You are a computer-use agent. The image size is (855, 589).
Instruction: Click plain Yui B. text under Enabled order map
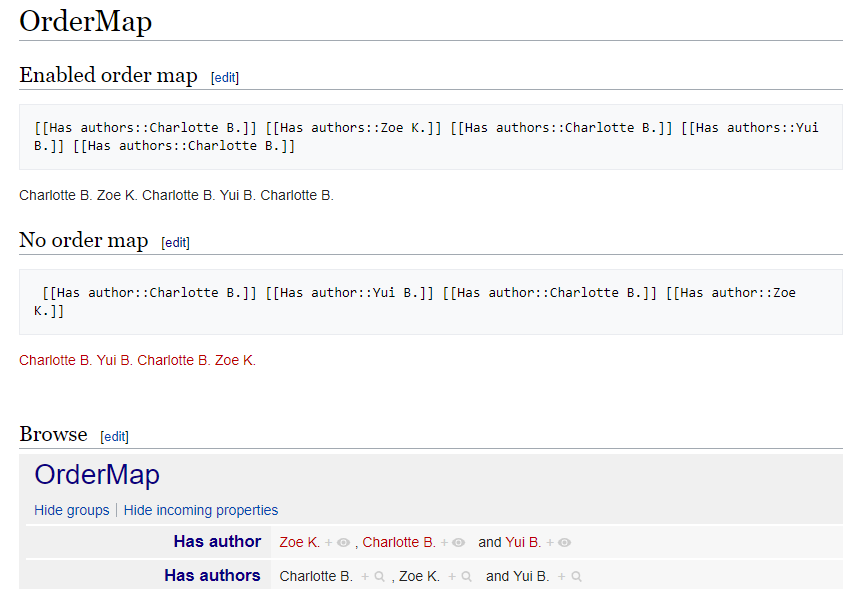237,195
